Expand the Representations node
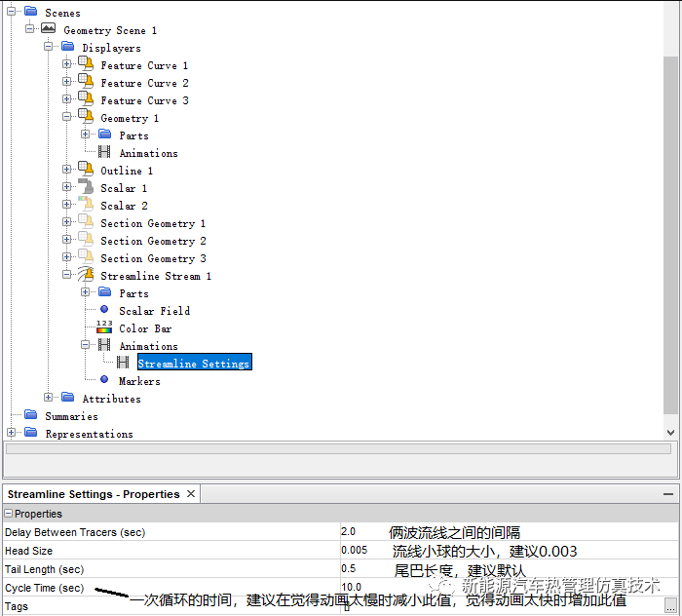The height and width of the screenshot is (616, 682). 11,433
